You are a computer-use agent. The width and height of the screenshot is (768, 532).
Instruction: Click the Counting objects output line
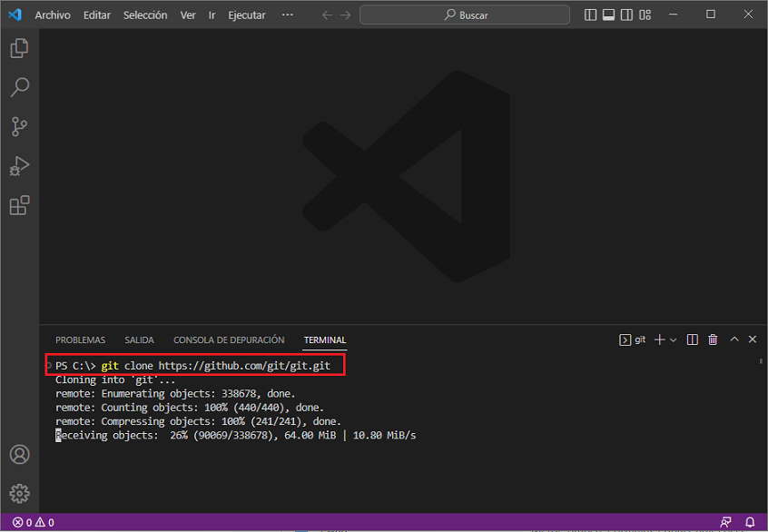[x=189, y=407]
